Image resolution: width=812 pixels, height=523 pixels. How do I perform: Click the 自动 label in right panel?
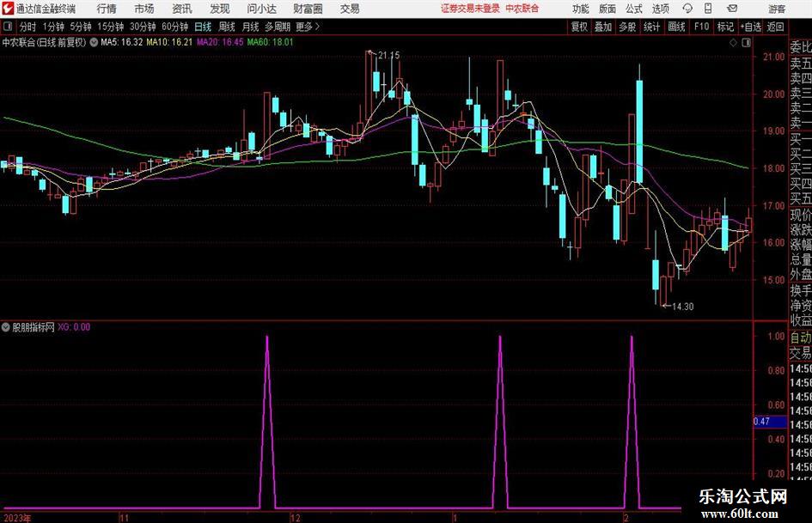point(801,338)
